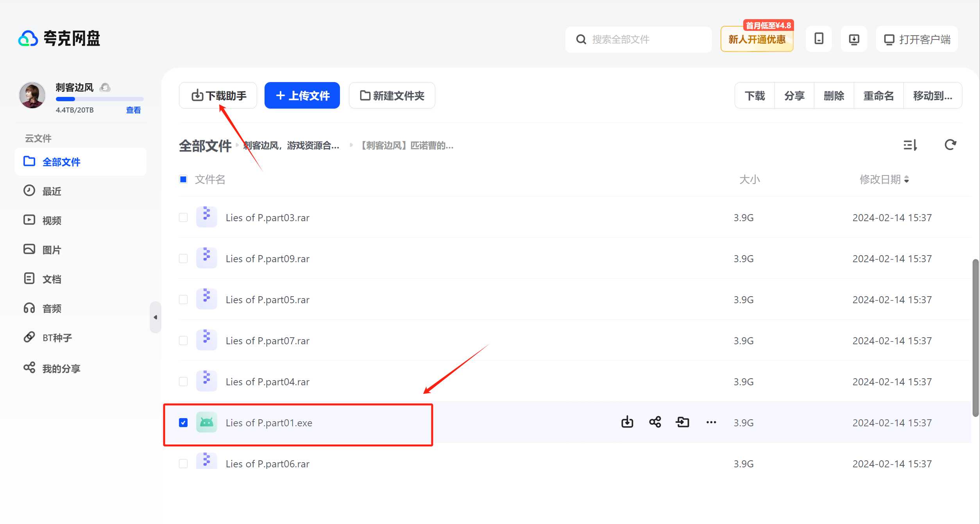The width and height of the screenshot is (980, 524).
Task: Click file name Lies of P.part09.rar
Action: coord(268,259)
